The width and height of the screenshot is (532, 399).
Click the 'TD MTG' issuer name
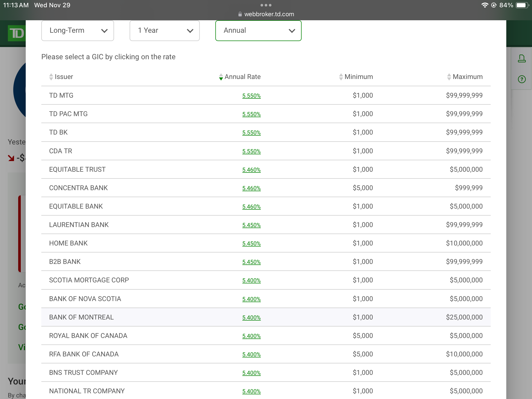61,96
